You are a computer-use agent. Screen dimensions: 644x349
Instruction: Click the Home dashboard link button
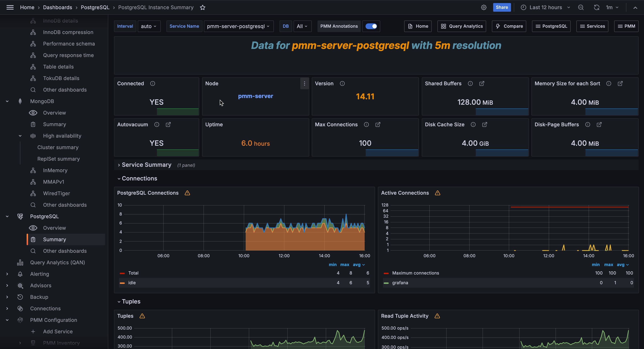[418, 26]
